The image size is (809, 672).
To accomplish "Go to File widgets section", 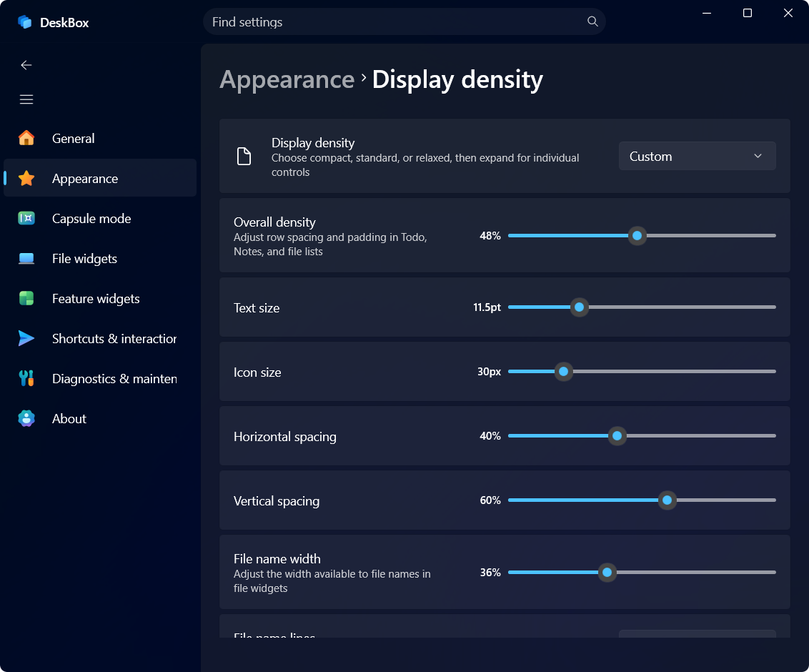I will [x=100, y=259].
